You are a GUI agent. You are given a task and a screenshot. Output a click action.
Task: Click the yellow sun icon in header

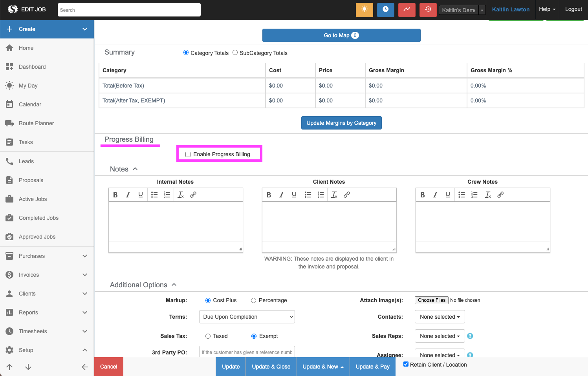click(364, 9)
